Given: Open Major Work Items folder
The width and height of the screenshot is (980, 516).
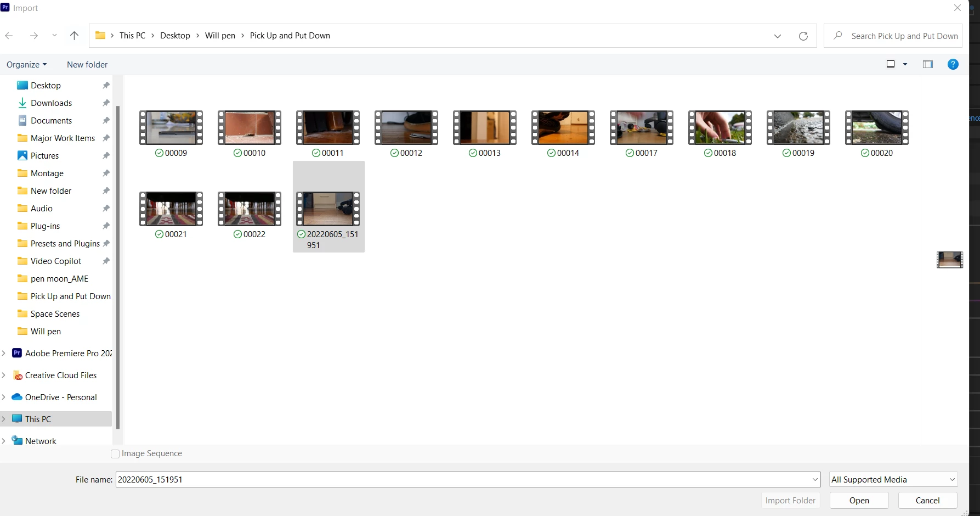Looking at the screenshot, I should [63, 138].
